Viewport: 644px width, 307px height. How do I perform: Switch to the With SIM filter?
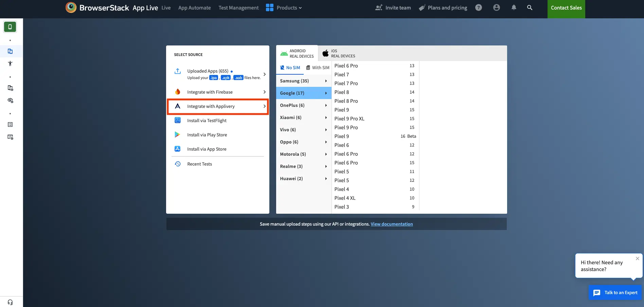click(318, 68)
